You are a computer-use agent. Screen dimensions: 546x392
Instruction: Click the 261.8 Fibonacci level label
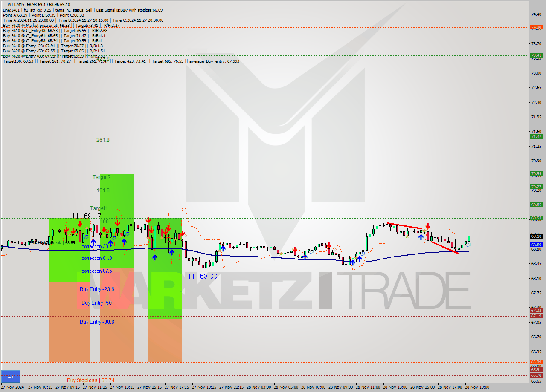coord(103,140)
